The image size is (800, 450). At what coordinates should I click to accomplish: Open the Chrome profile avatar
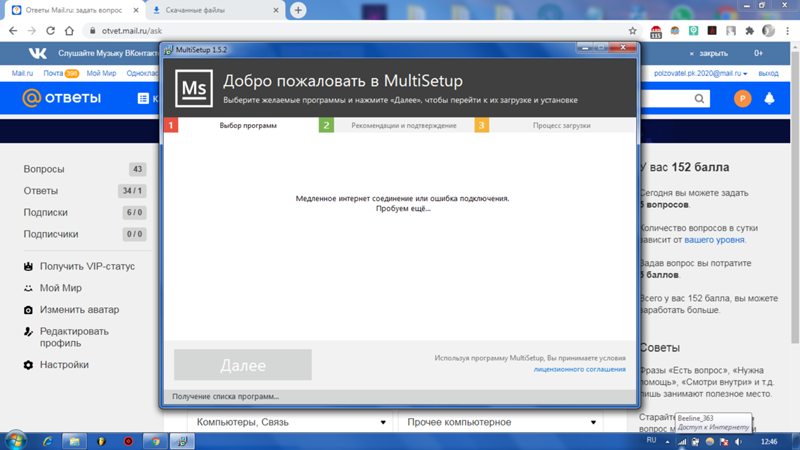coord(768,31)
